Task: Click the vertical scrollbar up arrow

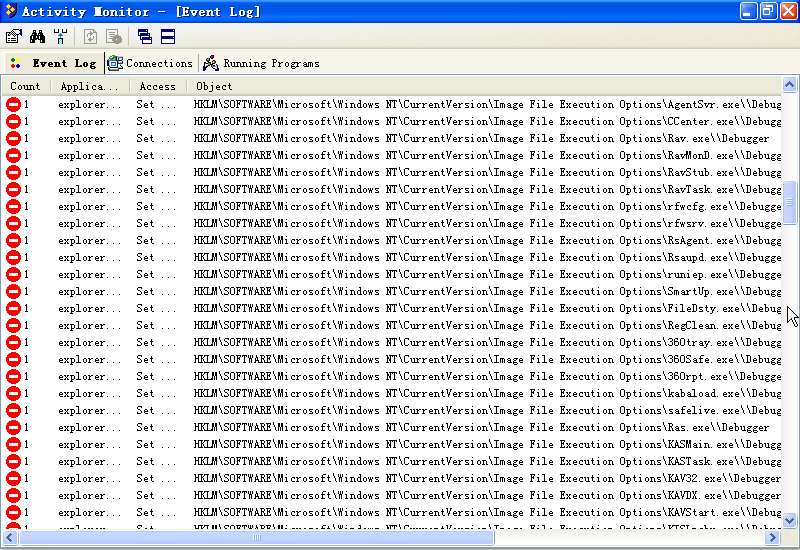Action: 789,85
